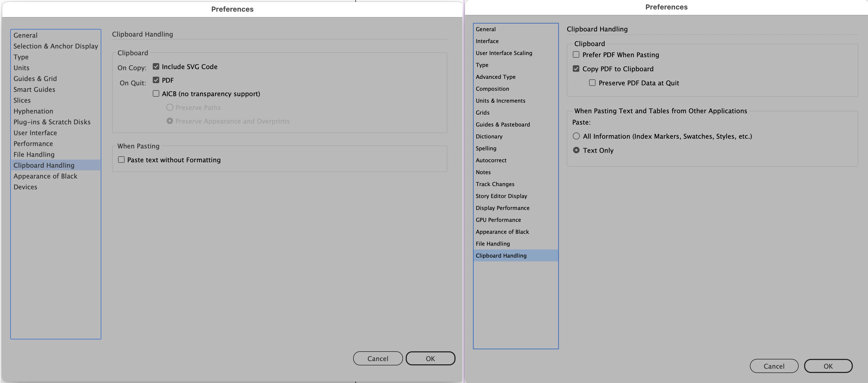Select the Story Editor Display category

pyautogui.click(x=501, y=196)
